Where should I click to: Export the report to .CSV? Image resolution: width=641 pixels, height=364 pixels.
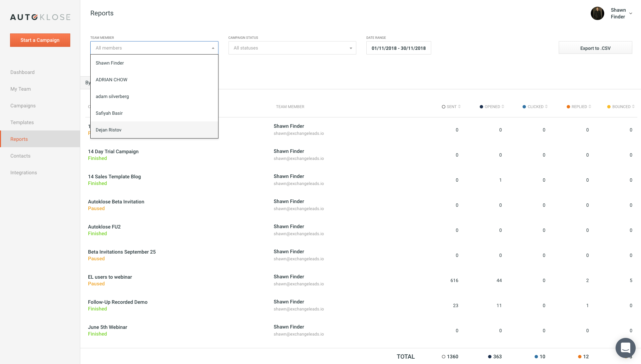point(595,48)
